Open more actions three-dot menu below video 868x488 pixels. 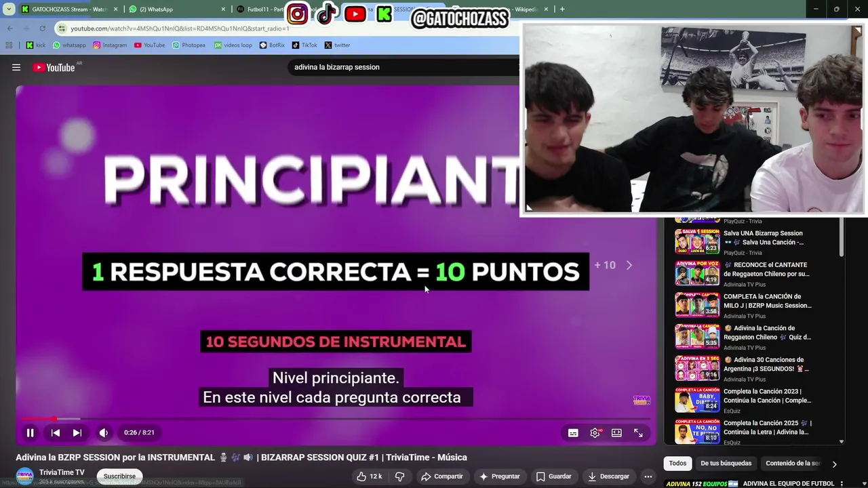point(648,476)
